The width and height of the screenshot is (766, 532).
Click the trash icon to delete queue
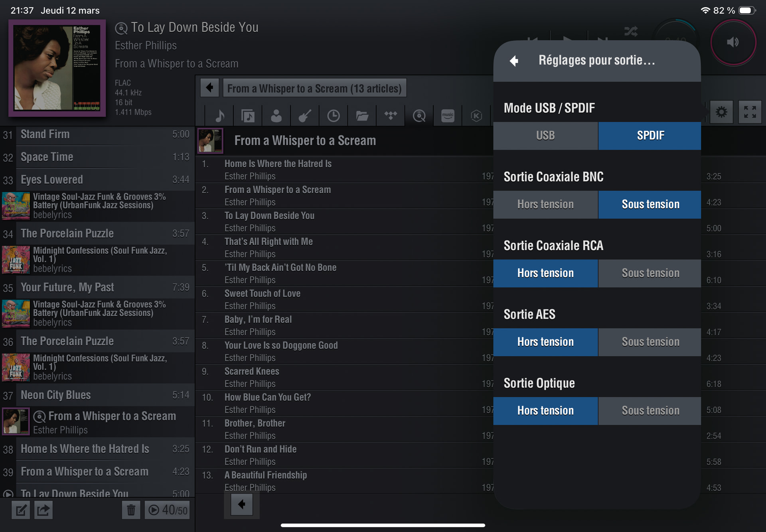[x=131, y=510]
